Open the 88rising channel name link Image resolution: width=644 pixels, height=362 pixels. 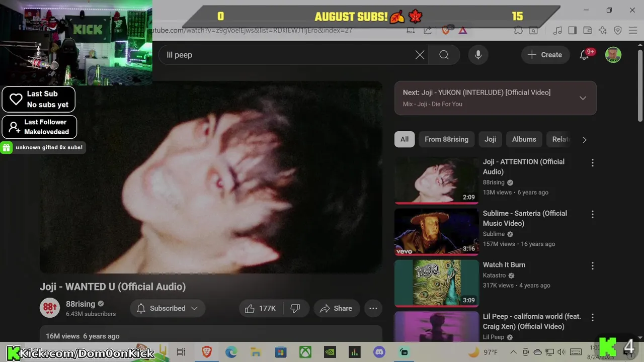[80, 304]
